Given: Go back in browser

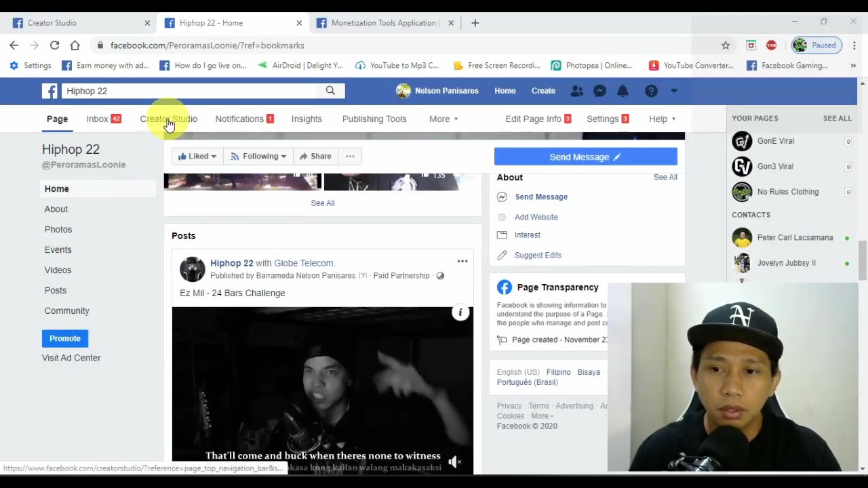Looking at the screenshot, I should (x=14, y=45).
